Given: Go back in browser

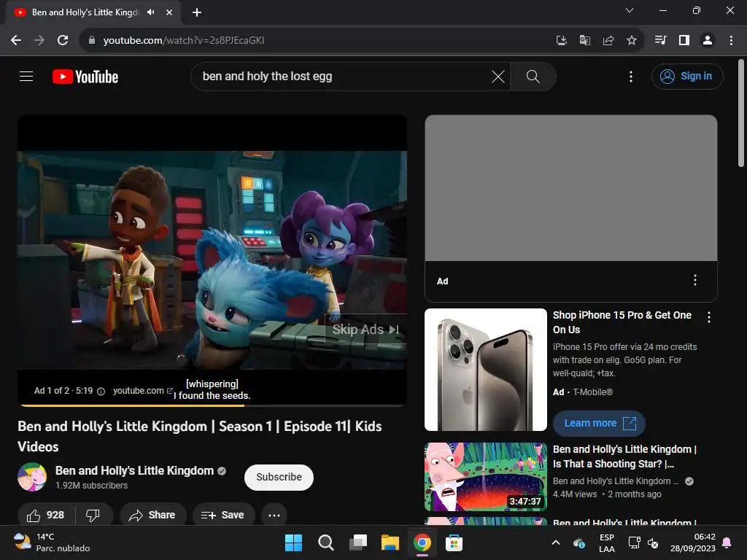Looking at the screenshot, I should coord(16,41).
